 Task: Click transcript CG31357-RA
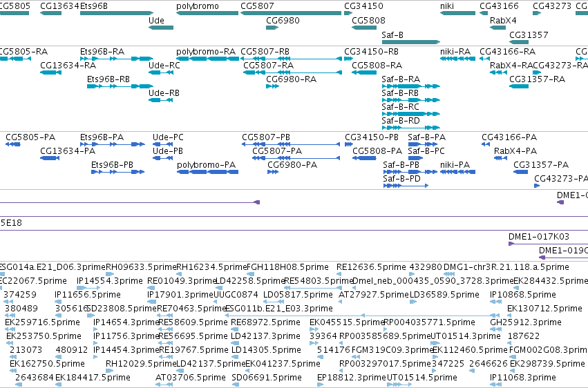[x=519, y=86]
